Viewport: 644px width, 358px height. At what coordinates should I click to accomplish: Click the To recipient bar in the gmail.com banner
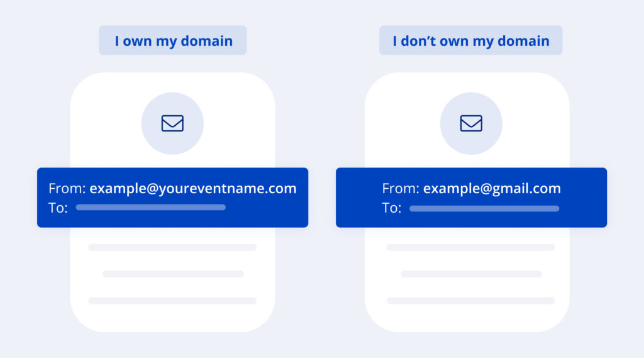pos(484,208)
